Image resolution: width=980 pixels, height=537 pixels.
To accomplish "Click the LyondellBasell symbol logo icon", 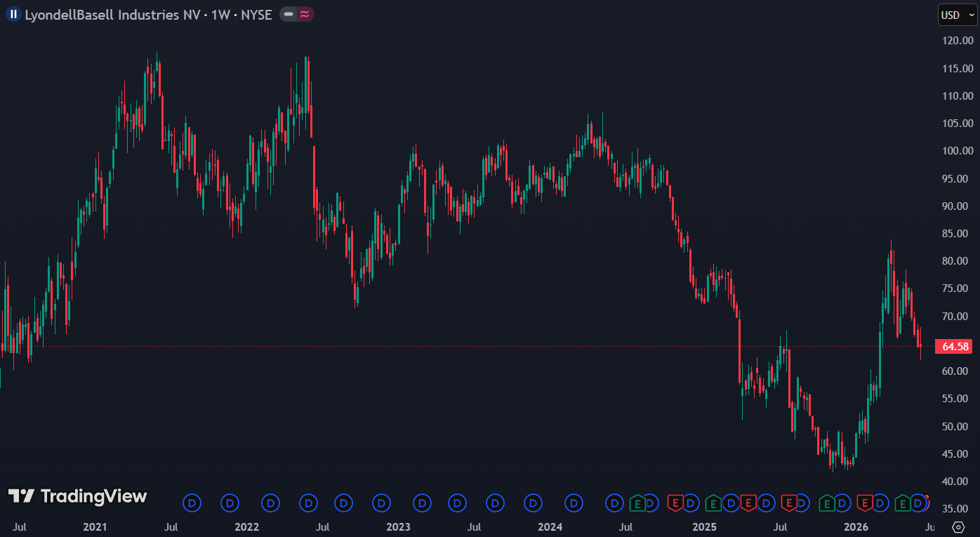I will 13,14.
